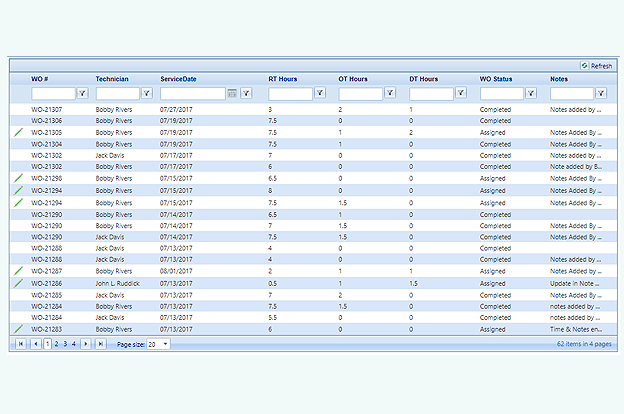
Task: Go to the next page of results
Action: [x=86, y=343]
